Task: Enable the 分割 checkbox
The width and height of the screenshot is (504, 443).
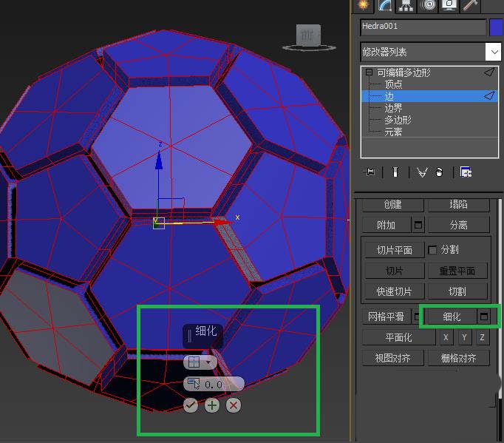Action: (x=433, y=250)
